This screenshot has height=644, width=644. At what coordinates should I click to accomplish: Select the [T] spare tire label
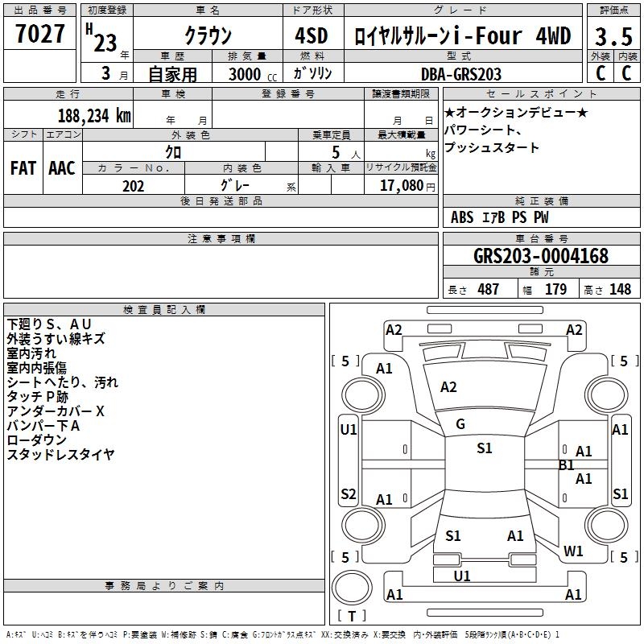click(x=351, y=617)
